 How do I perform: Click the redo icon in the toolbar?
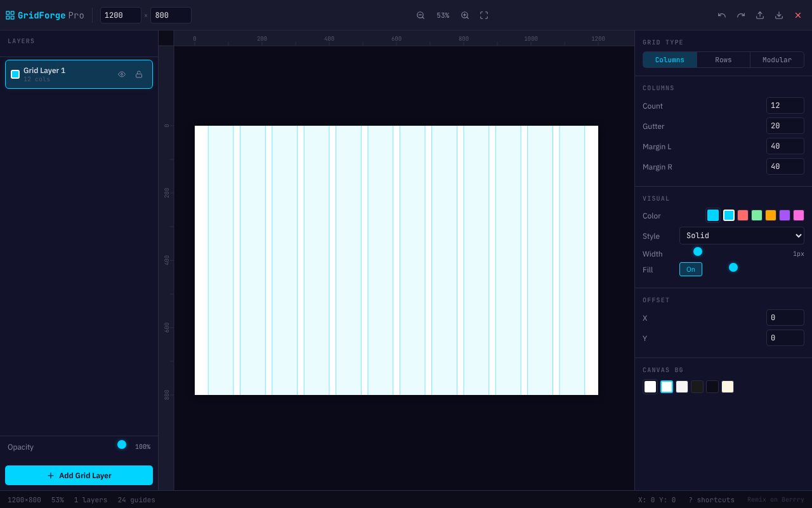[740, 15]
